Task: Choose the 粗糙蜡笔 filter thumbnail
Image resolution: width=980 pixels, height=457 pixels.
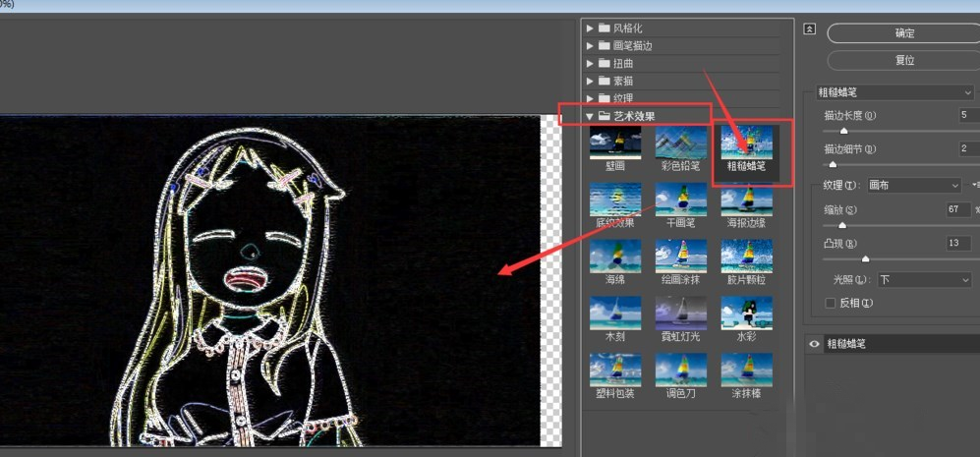Action: coord(746,143)
